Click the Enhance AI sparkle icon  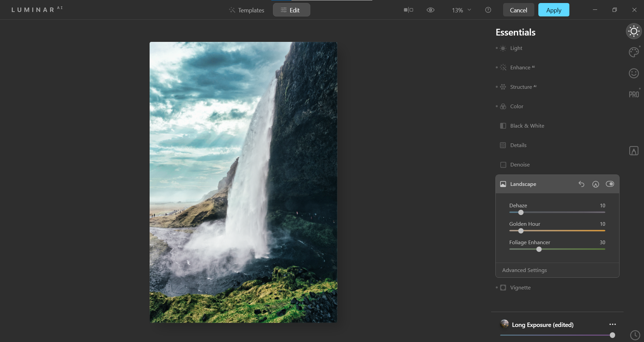tap(503, 68)
